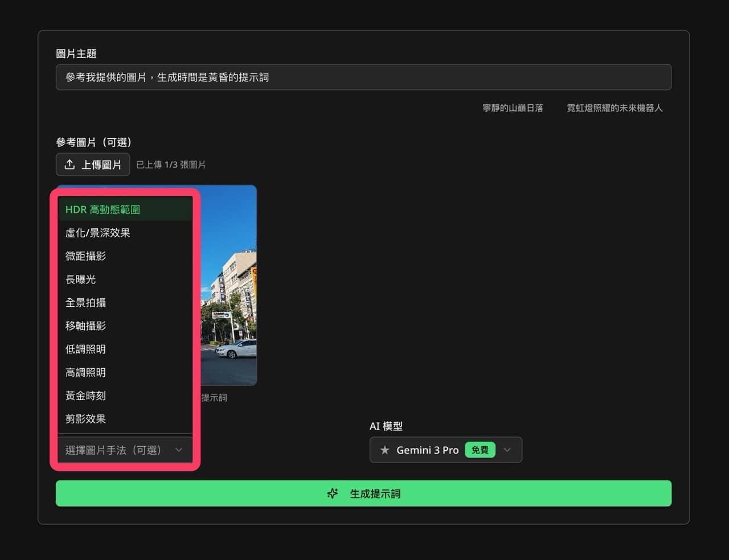Screen dimensions: 729x560
Task: Click the star icon beside Gemini 3 Pro
Action: 384,450
